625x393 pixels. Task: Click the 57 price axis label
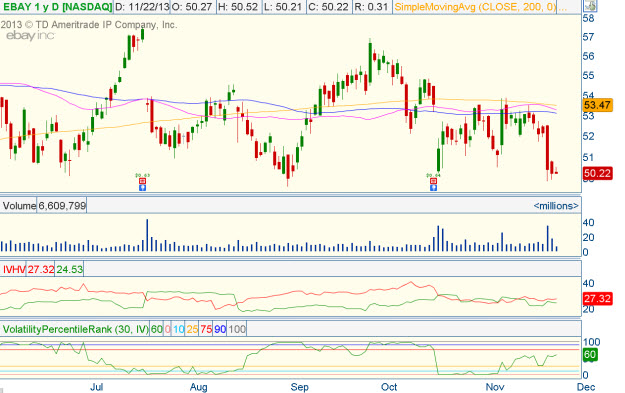[588, 37]
